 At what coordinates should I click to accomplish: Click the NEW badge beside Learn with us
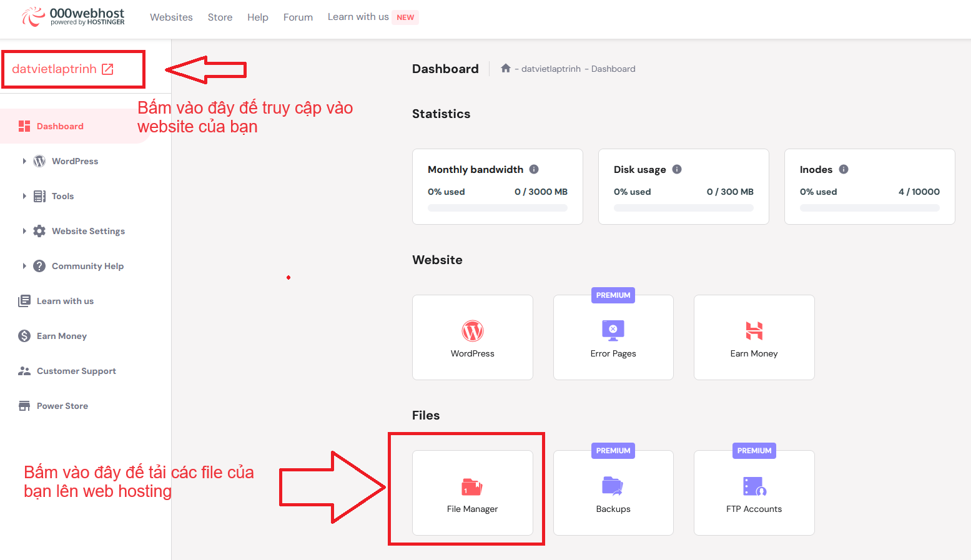click(x=405, y=17)
